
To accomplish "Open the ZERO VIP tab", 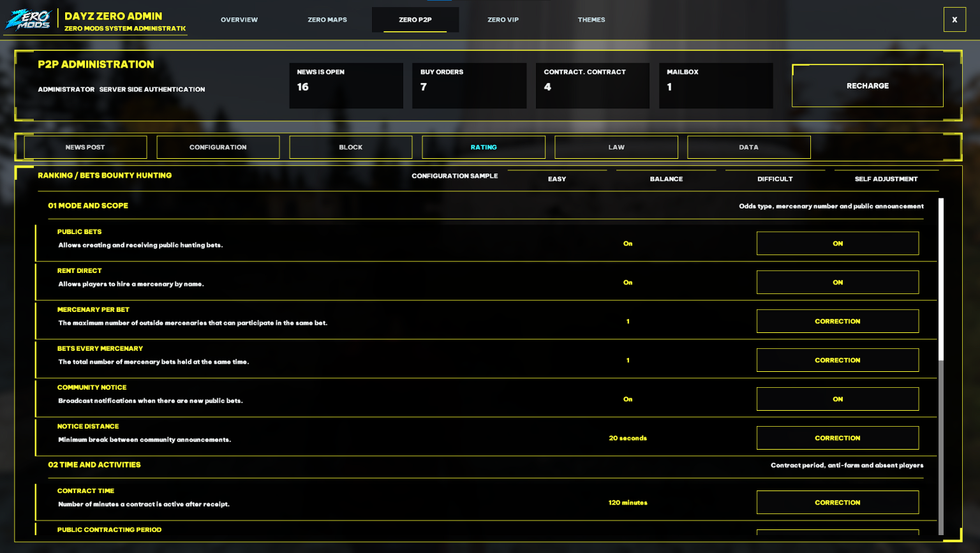I will tap(503, 20).
